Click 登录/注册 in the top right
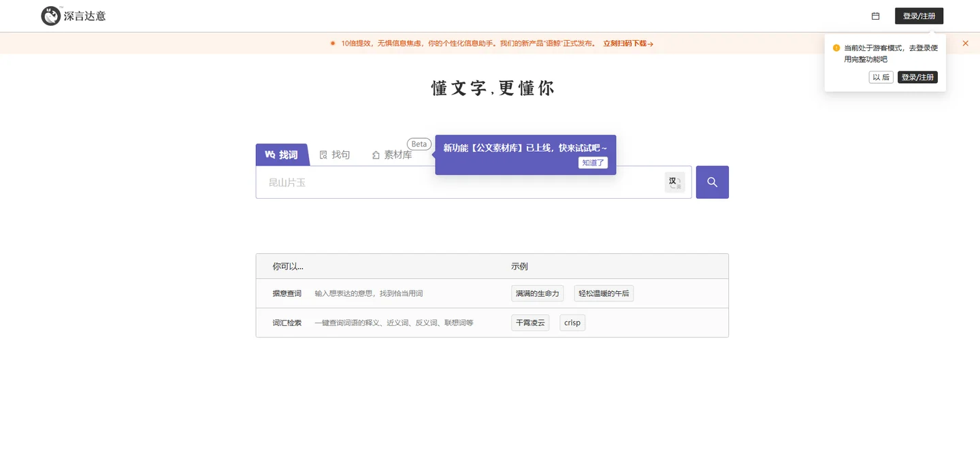 pyautogui.click(x=919, y=16)
